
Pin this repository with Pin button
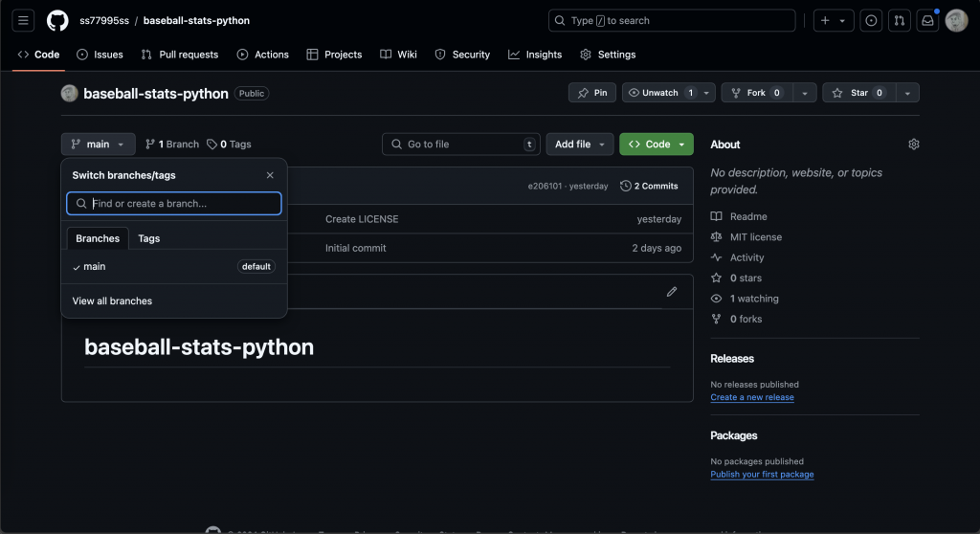592,93
